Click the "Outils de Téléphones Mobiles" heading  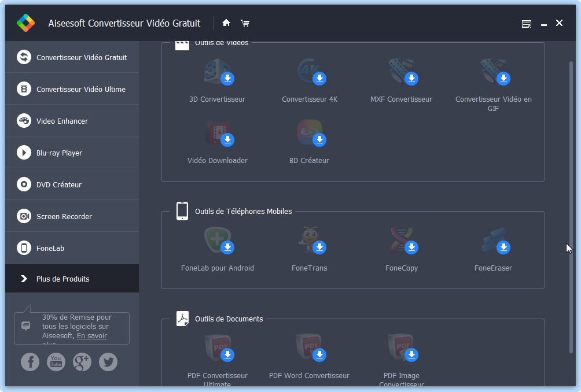click(244, 212)
